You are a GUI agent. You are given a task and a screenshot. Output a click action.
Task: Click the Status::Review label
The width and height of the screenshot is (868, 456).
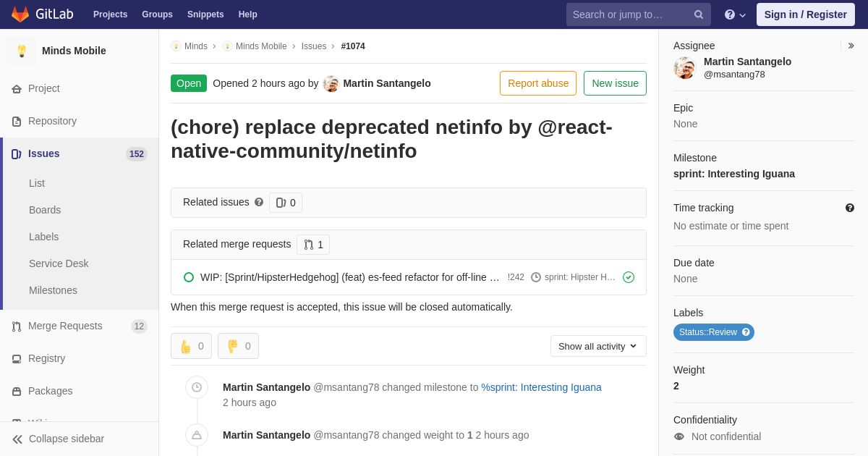pyautogui.click(x=708, y=332)
